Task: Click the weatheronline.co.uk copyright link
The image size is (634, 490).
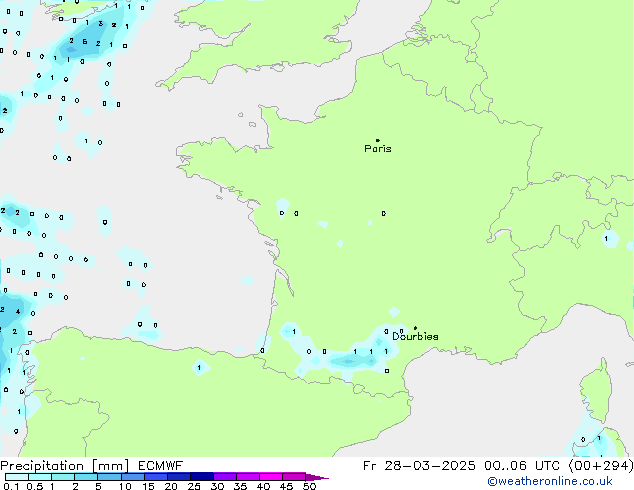Action: (550, 481)
